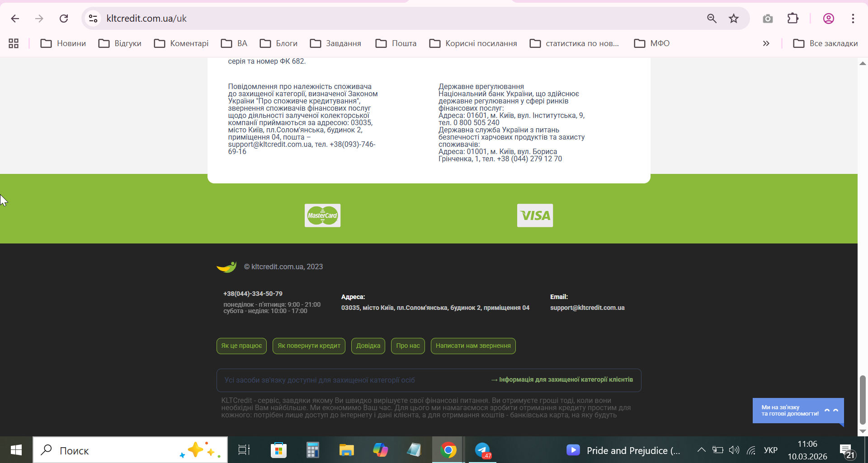Open the статистика по нов... bookmark folder

click(x=574, y=43)
